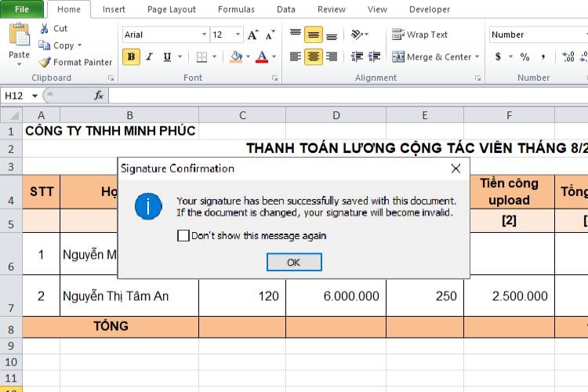Switch to the Insert tab
The image size is (588, 392).
click(x=114, y=9)
